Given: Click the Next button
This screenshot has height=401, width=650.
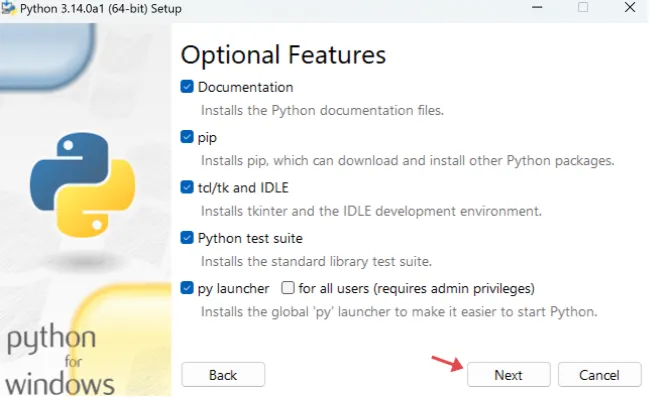Looking at the screenshot, I should [x=508, y=375].
